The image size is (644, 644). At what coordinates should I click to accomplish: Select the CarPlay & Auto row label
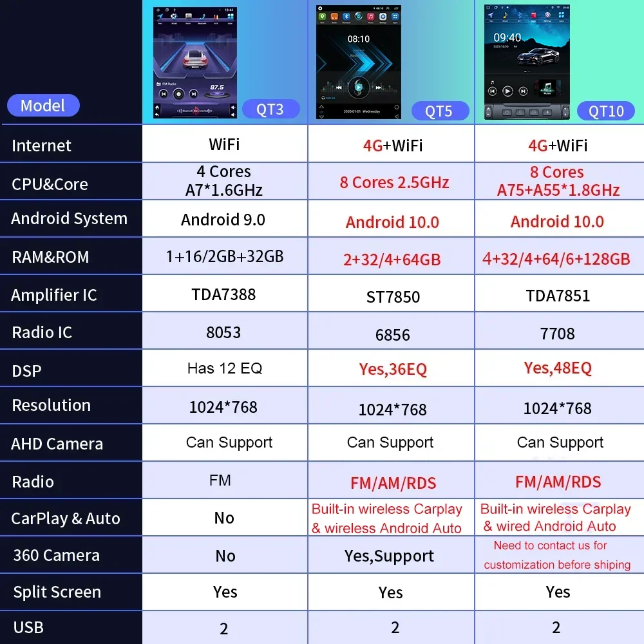[x=65, y=518]
